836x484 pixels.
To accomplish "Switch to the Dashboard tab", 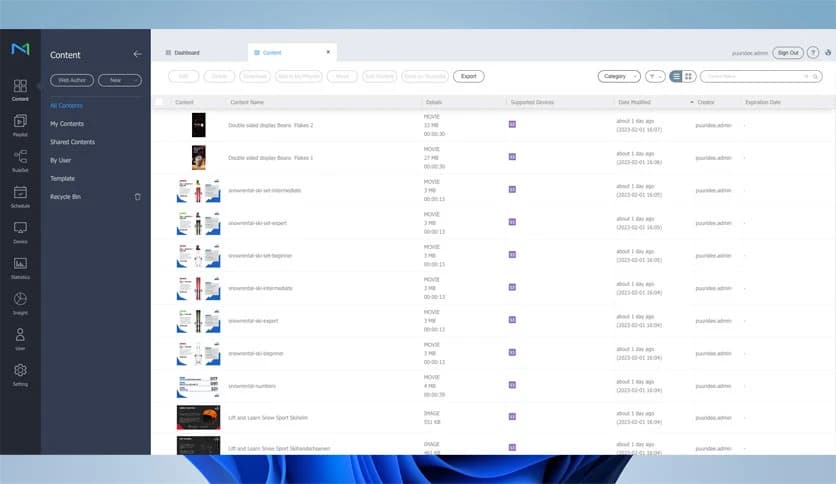I will point(187,53).
